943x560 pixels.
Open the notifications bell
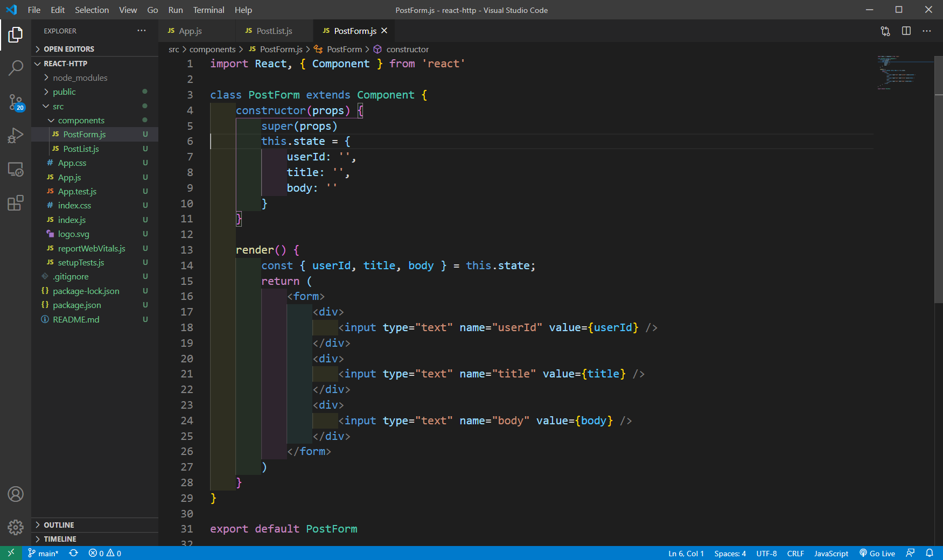point(930,553)
